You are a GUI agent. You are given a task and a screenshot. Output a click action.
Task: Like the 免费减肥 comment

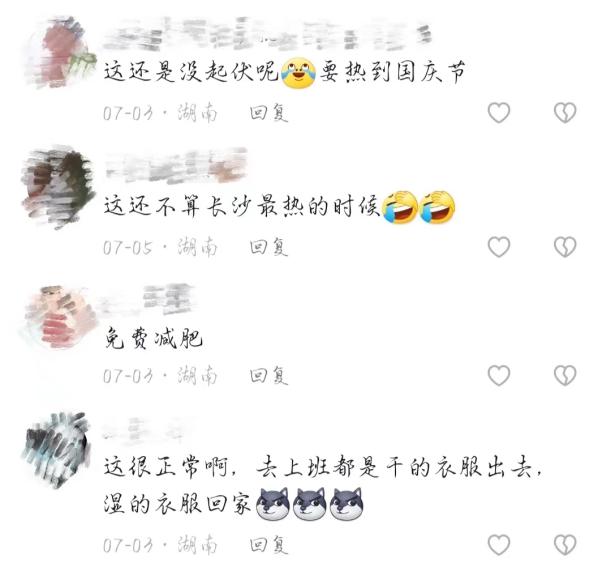(x=499, y=375)
